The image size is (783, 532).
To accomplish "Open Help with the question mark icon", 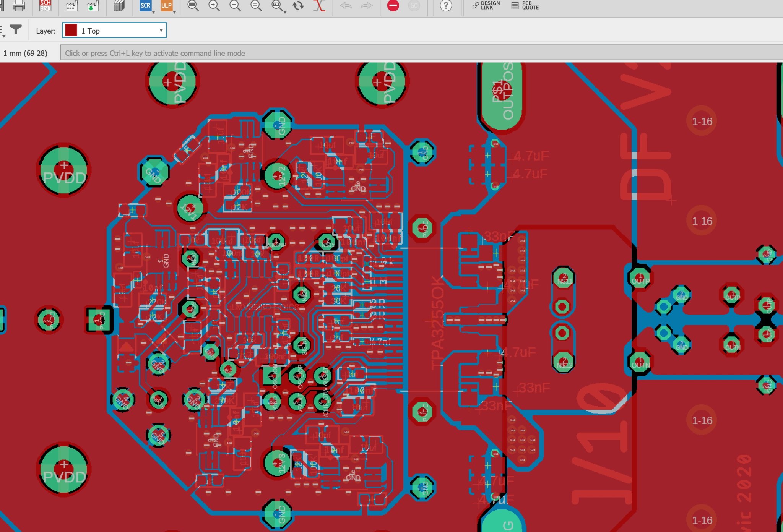I will [x=446, y=5].
